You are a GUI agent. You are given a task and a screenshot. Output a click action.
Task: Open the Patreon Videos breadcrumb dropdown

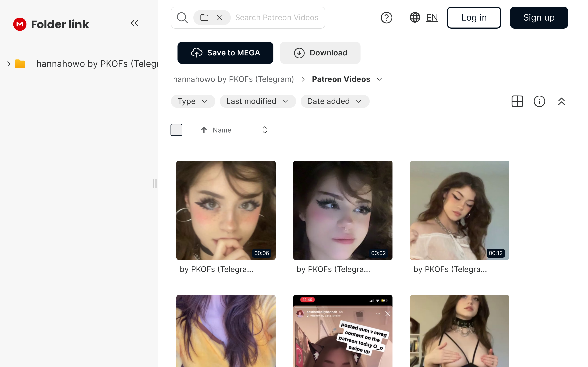click(379, 79)
